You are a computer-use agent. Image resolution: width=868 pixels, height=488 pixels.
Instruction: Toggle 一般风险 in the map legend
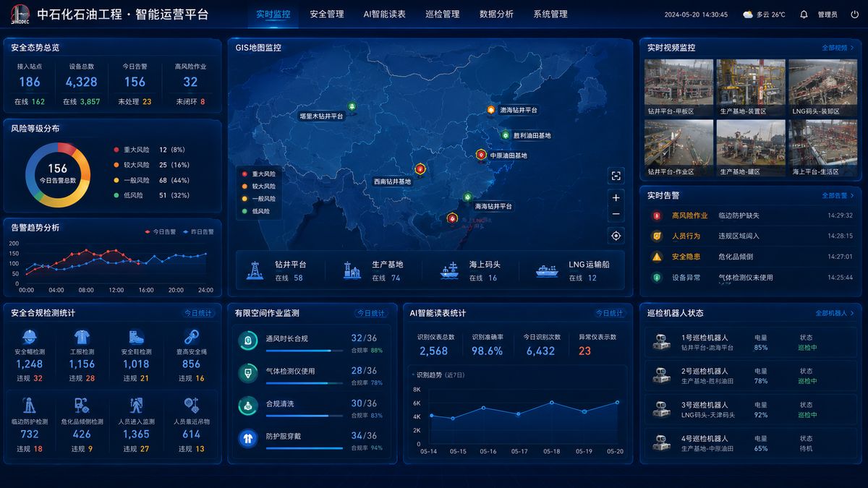point(259,198)
